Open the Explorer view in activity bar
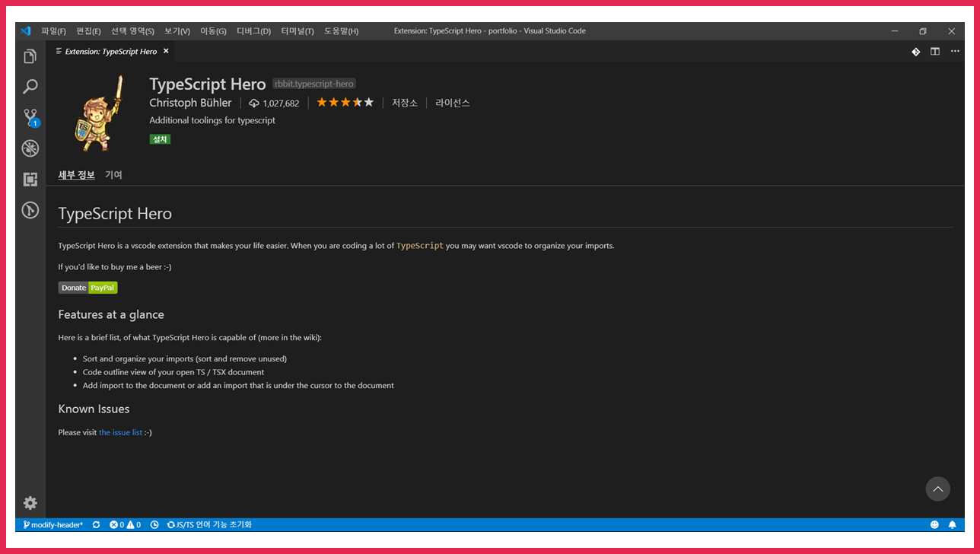Screen dimensions: 980x554 [x=30, y=56]
